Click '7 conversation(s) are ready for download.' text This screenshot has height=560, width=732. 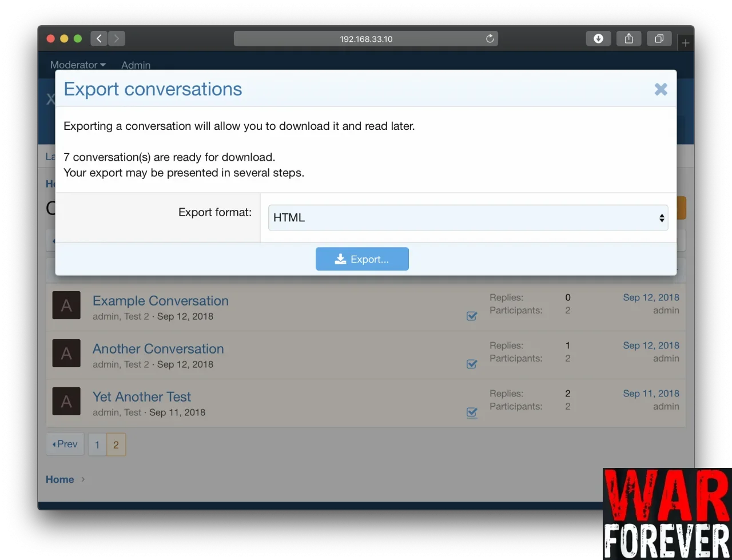pyautogui.click(x=169, y=157)
